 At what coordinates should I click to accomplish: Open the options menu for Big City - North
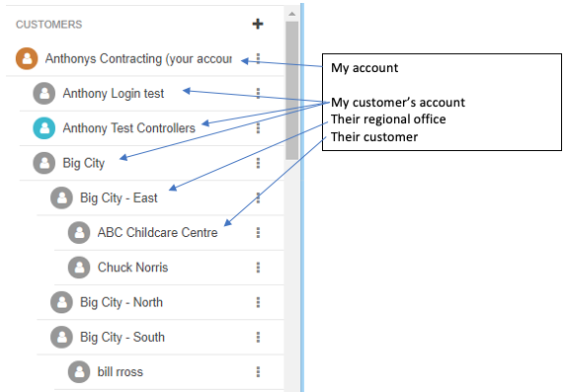coord(258,302)
